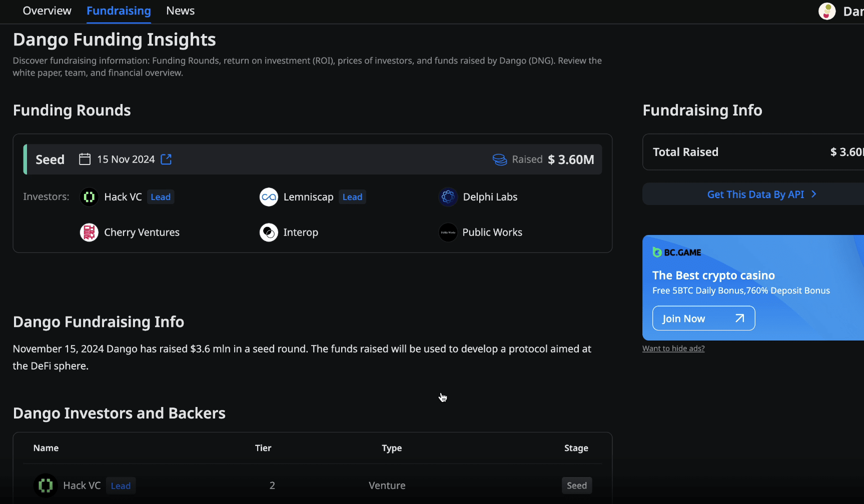Click the Type column header

[x=392, y=448]
